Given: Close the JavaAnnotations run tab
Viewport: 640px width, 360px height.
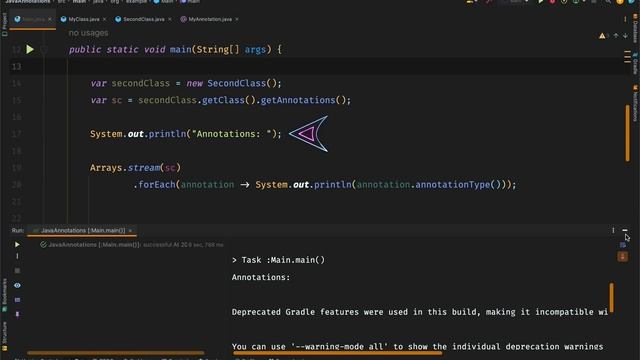Looking at the screenshot, I should pyautogui.click(x=130, y=231).
